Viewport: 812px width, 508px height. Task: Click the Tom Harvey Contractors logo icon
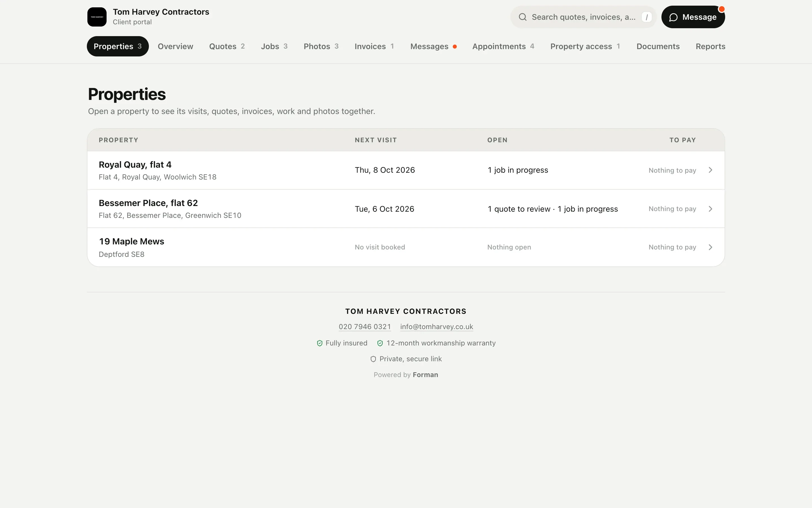pos(97,17)
